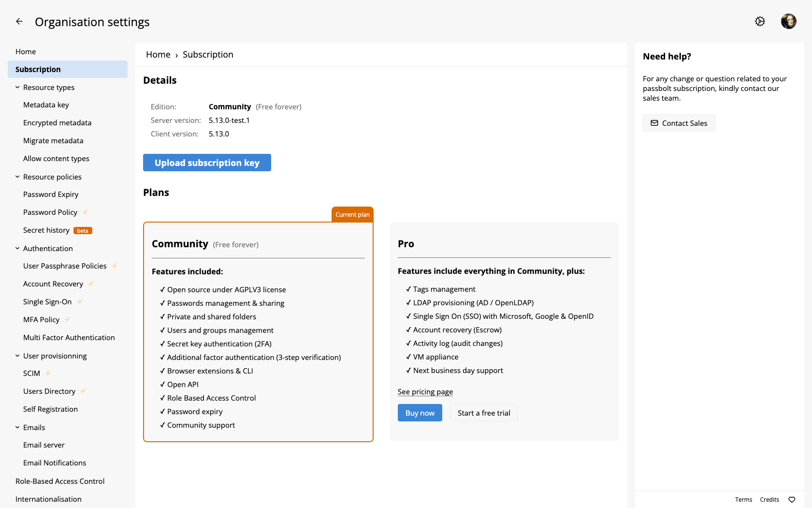Image resolution: width=812 pixels, height=508 pixels.
Task: Click the star icon beside SCIM
Action: tap(48, 373)
